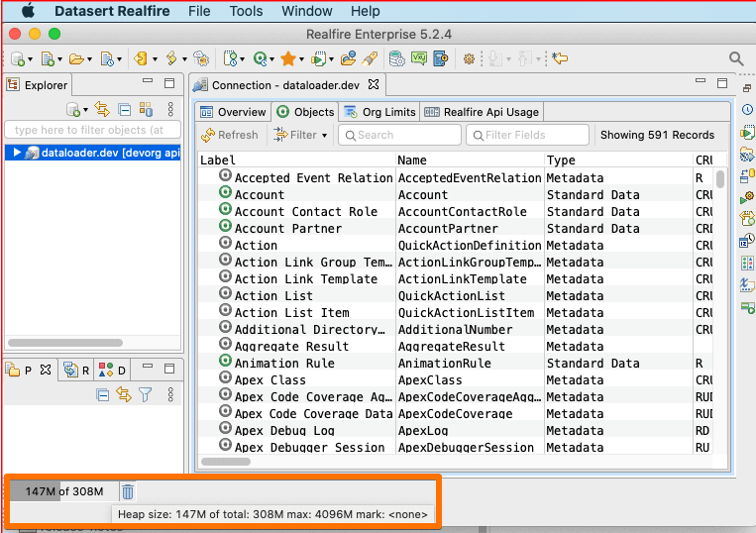Image resolution: width=756 pixels, height=533 pixels.
Task: Open dropdown arrow beside Explorer new connection icon
Action: pos(86,110)
